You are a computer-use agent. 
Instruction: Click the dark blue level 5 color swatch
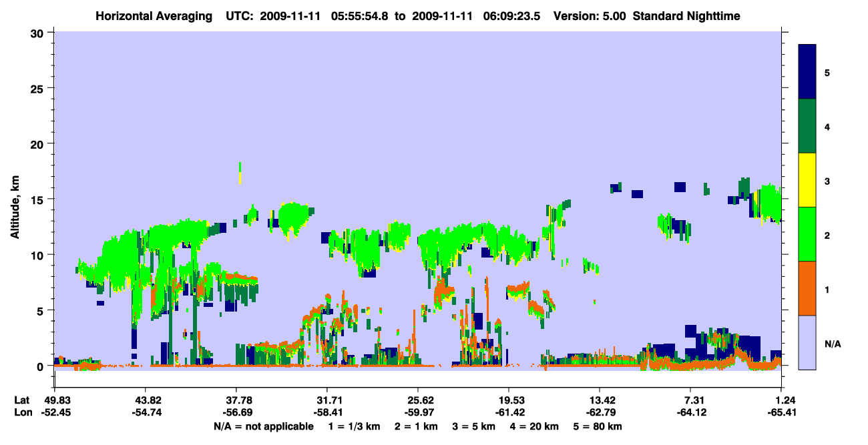click(807, 72)
